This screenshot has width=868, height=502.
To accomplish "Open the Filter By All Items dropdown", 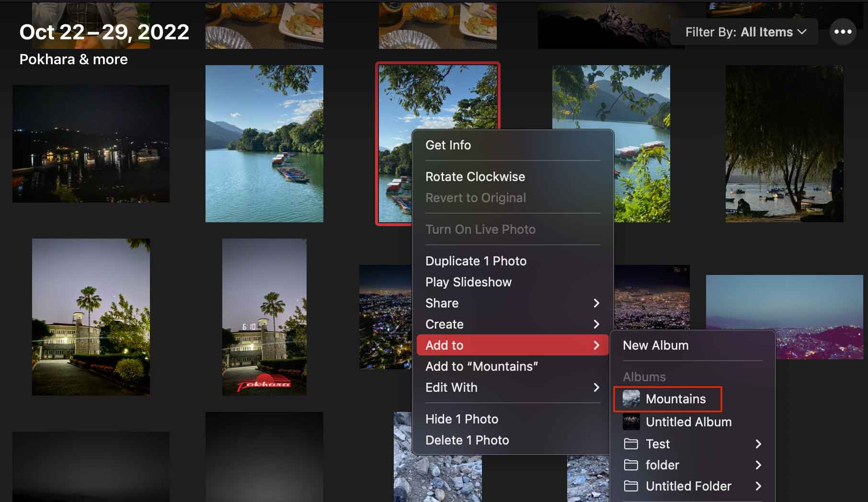I will coord(745,32).
